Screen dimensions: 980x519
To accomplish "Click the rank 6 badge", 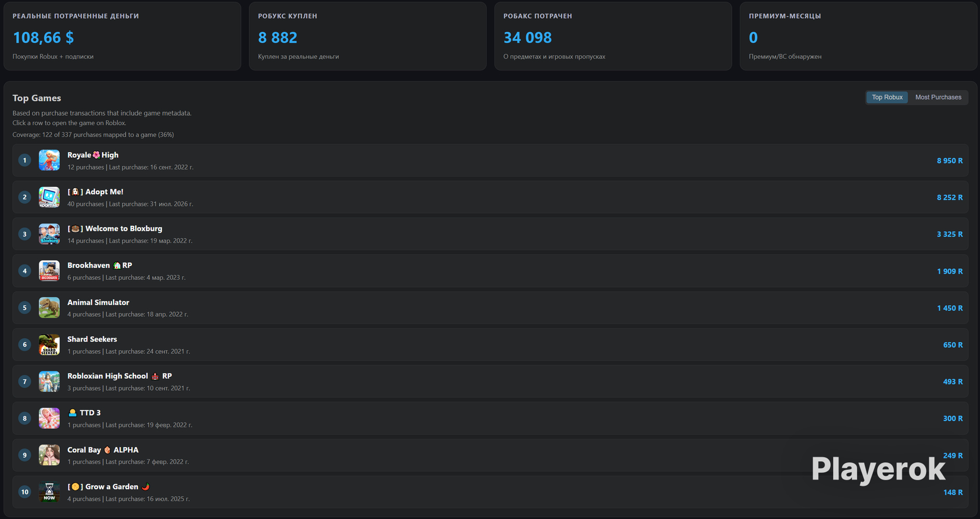I will pos(24,345).
